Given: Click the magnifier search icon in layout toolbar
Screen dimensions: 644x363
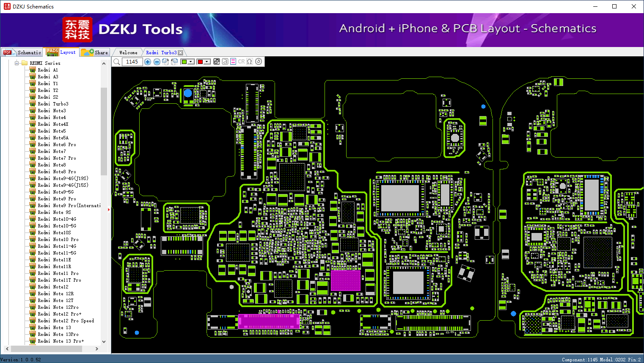Looking at the screenshot, I should coord(117,62).
